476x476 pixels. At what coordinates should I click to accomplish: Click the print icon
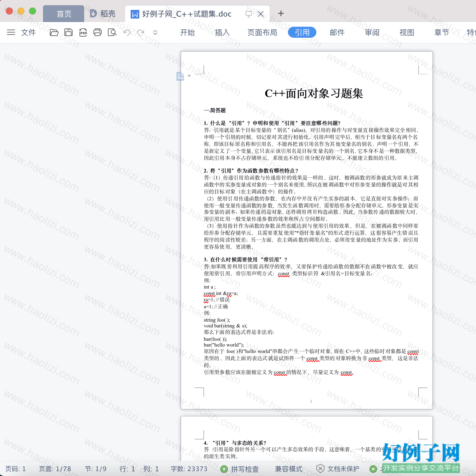point(98,32)
